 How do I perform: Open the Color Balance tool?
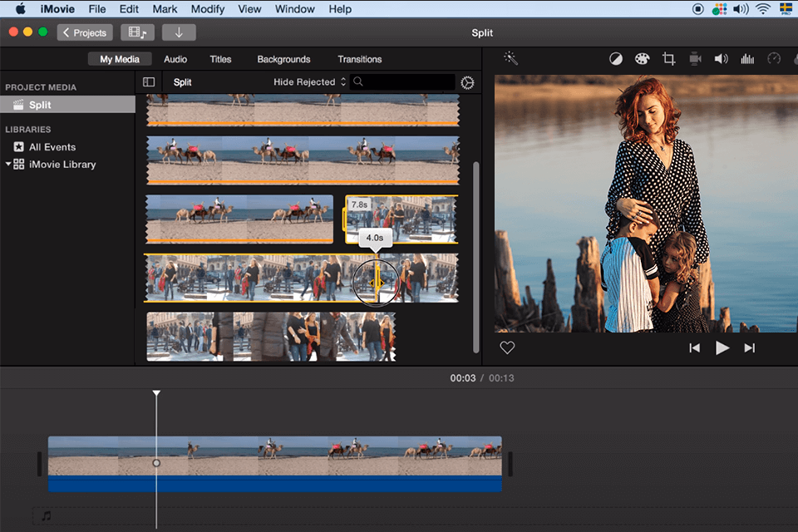click(615, 58)
